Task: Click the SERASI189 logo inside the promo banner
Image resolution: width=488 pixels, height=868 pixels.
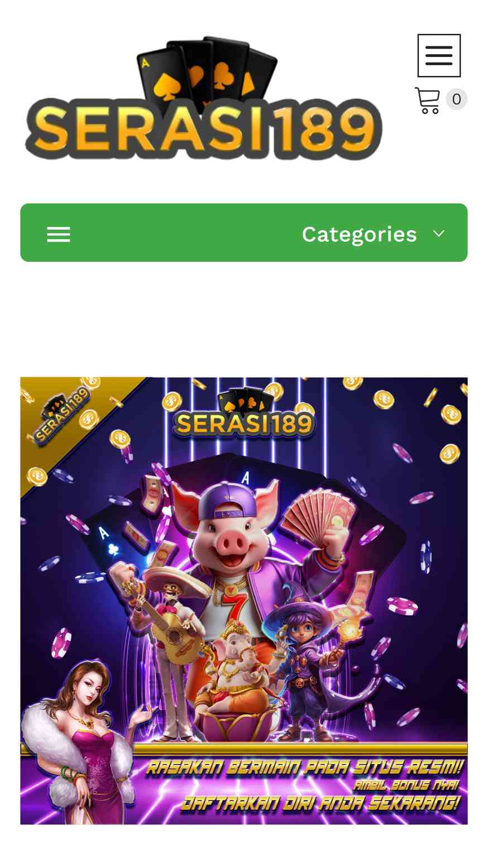Action: pyautogui.click(x=245, y=413)
